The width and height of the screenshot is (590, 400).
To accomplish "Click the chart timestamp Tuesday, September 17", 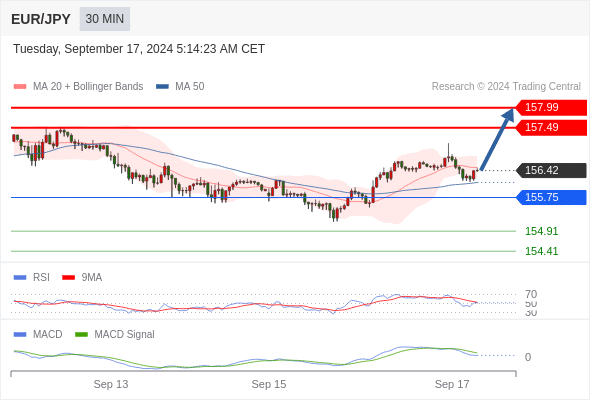I will (x=139, y=49).
